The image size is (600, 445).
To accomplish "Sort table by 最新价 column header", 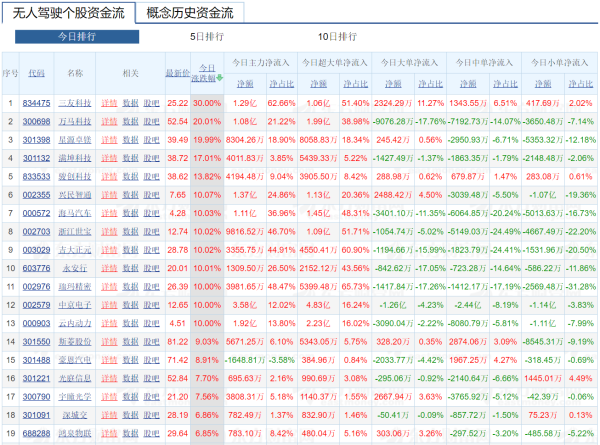I will [178, 73].
